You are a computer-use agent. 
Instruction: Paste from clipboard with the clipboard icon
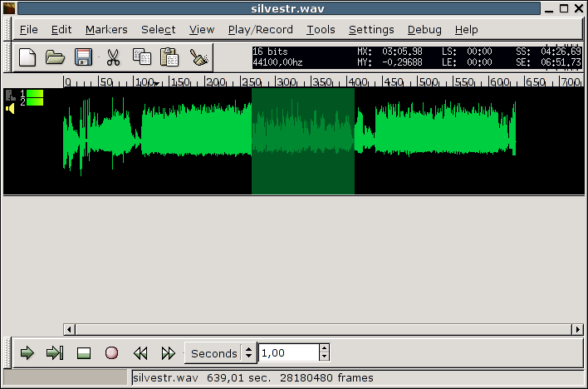(x=169, y=57)
